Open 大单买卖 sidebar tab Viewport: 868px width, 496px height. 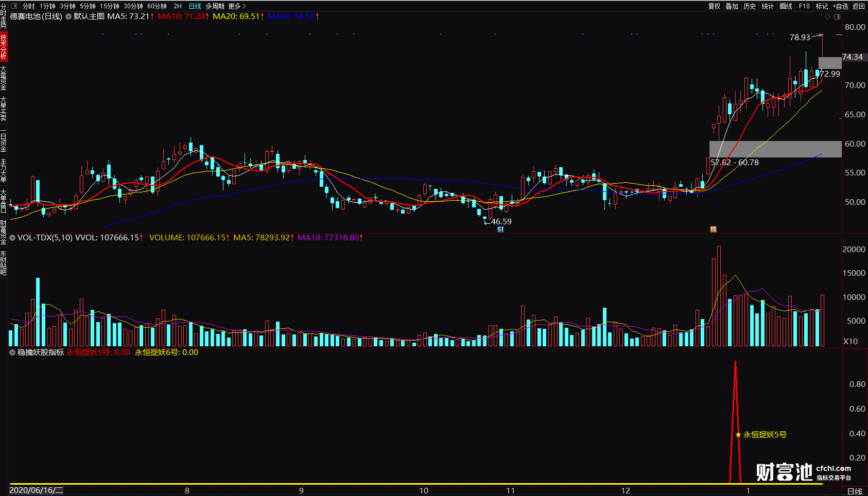(x=4, y=108)
